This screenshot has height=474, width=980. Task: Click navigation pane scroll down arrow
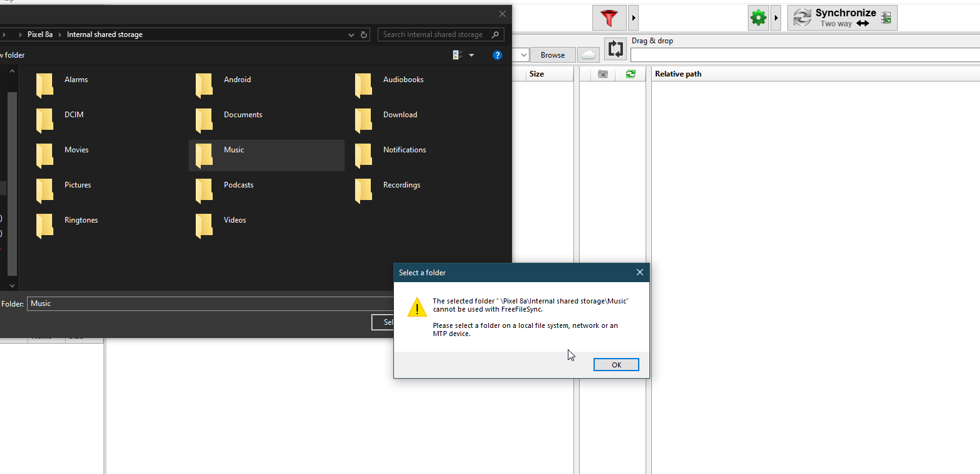pos(12,285)
